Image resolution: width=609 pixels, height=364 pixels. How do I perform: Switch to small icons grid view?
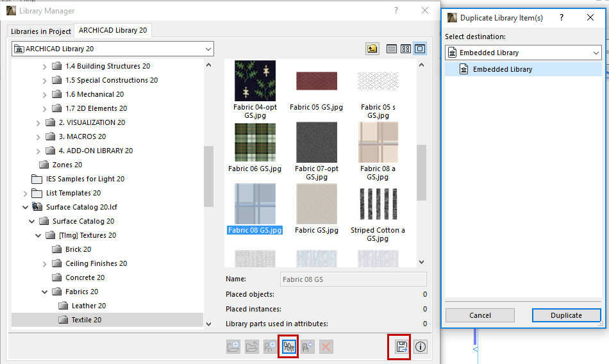406,49
